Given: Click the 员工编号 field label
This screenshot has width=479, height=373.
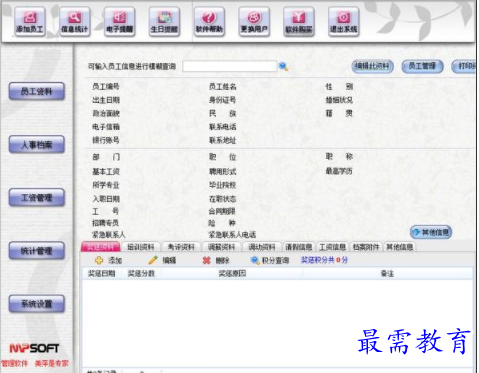Looking at the screenshot, I should click(x=106, y=87).
